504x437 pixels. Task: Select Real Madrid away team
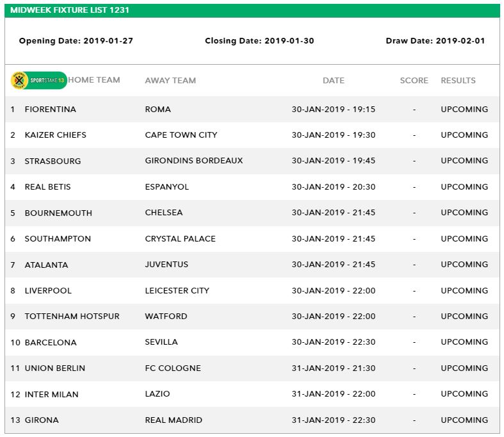pos(174,420)
